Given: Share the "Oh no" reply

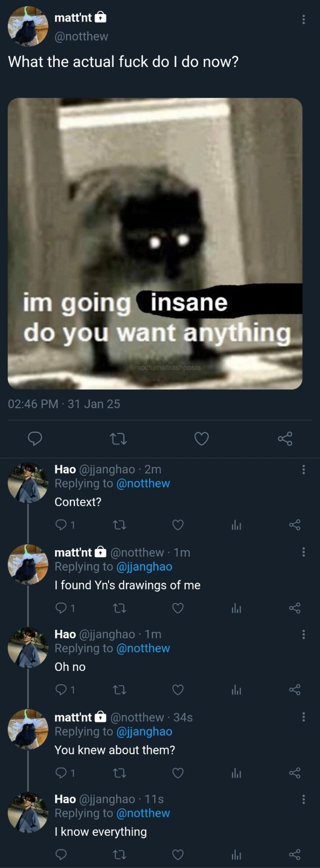Looking at the screenshot, I should [295, 690].
